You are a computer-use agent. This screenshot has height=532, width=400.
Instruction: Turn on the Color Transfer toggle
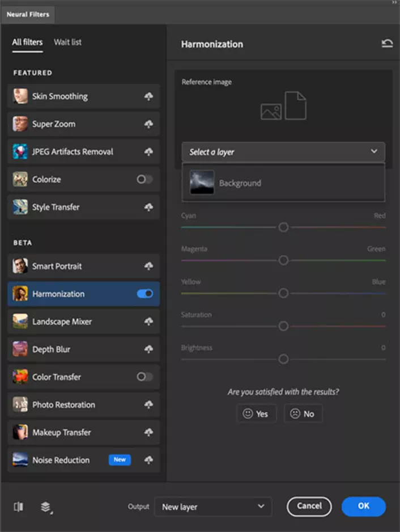coord(144,377)
